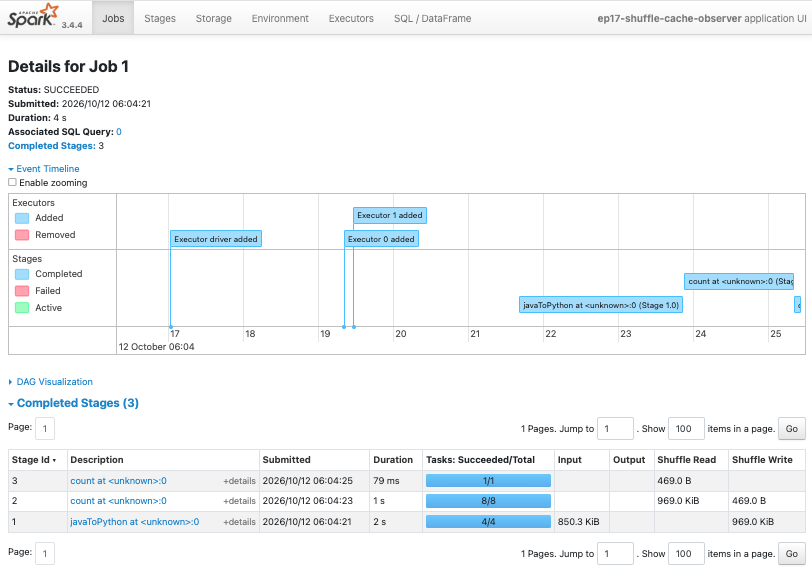Click the 850.3 KiB input value

pyautogui.click(x=578, y=522)
